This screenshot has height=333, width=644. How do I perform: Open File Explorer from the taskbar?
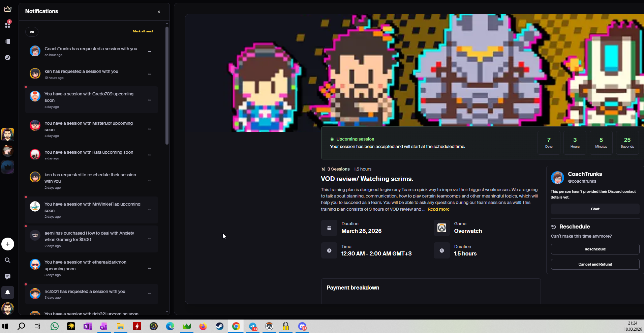tap(120, 326)
